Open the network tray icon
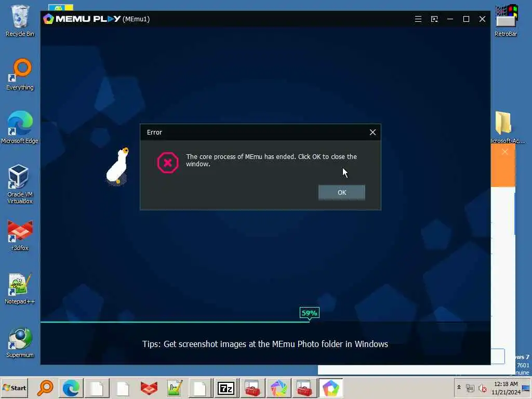 coord(470,388)
